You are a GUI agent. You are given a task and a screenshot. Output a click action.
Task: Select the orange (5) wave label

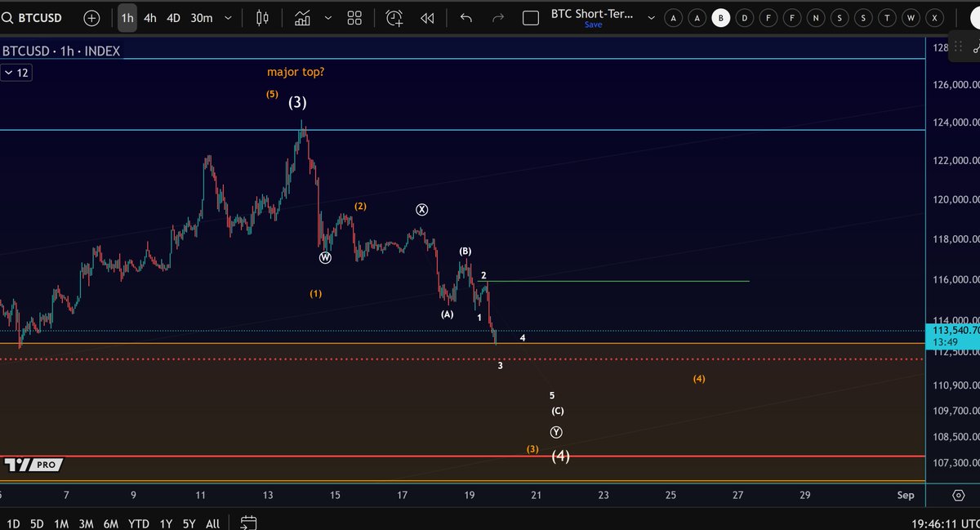click(272, 94)
